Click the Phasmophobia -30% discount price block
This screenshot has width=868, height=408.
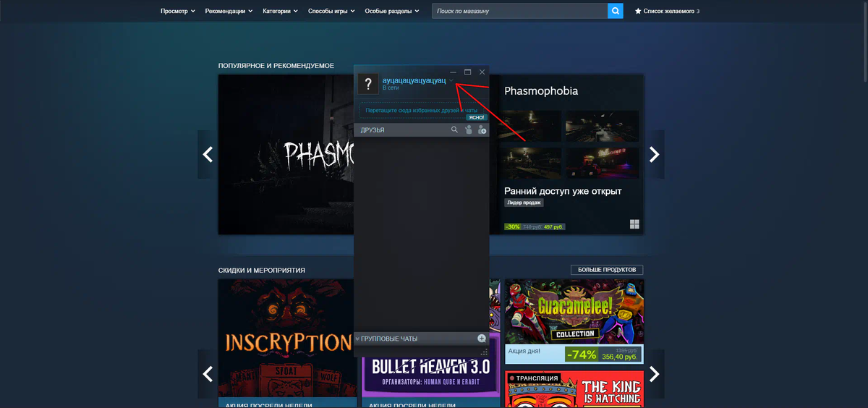pyautogui.click(x=535, y=226)
